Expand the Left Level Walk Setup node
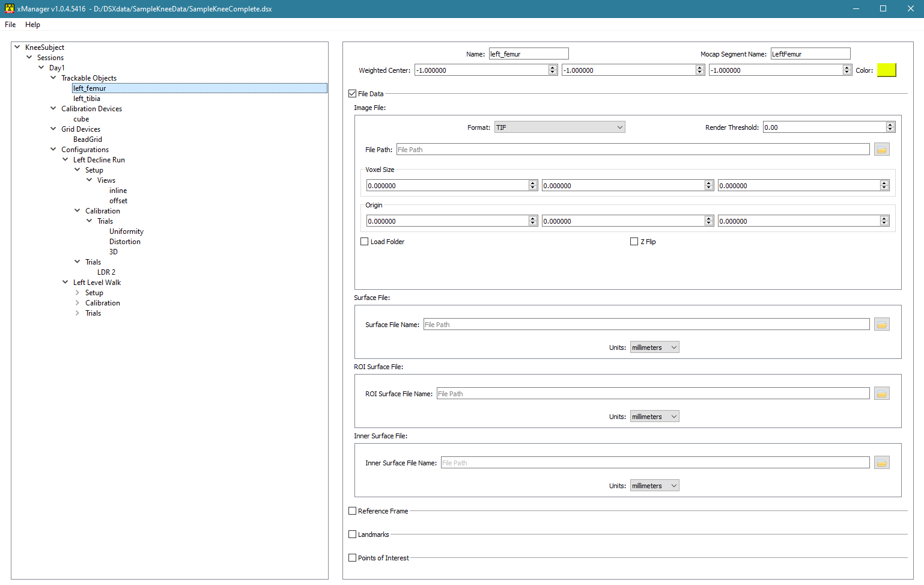 pos(78,293)
